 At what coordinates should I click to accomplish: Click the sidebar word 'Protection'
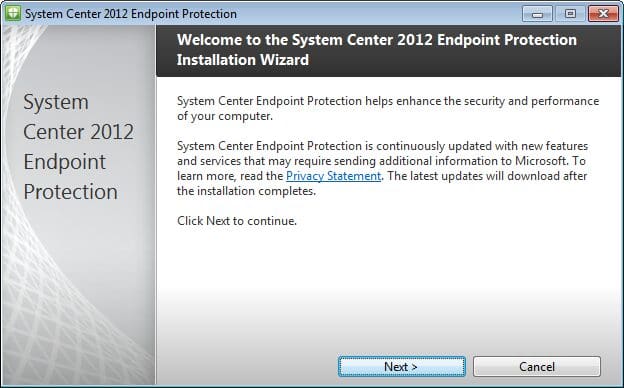click(x=70, y=192)
